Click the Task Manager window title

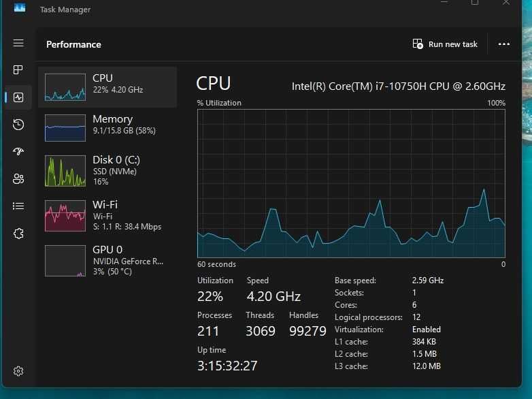tap(65, 10)
